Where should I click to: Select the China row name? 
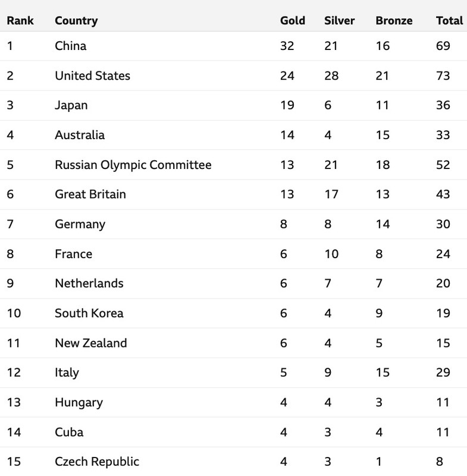point(70,46)
